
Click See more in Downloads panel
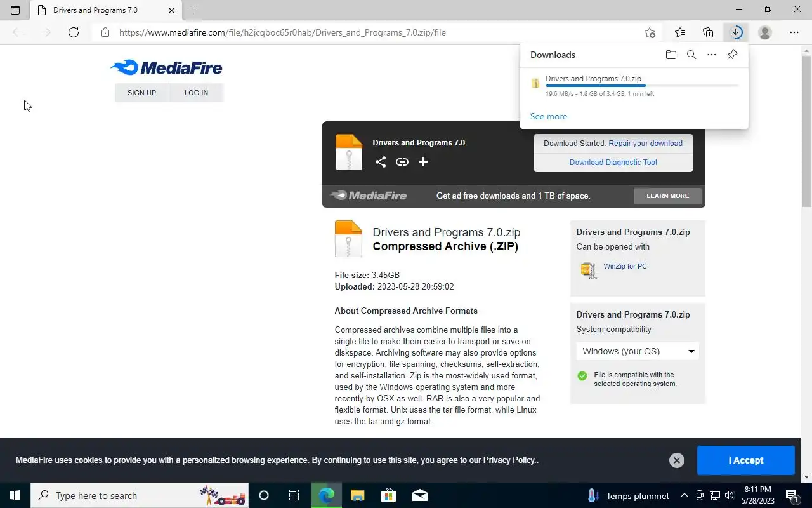(x=549, y=116)
